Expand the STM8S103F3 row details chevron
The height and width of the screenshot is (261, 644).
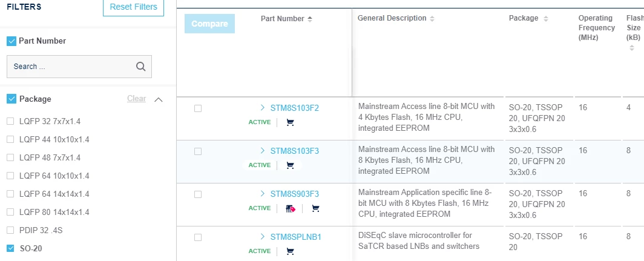point(263,151)
